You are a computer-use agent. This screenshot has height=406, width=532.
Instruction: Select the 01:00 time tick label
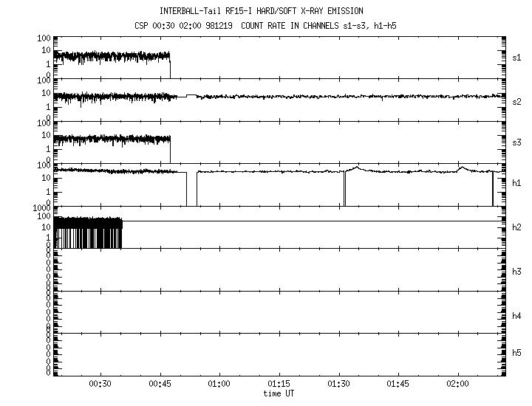pos(219,385)
